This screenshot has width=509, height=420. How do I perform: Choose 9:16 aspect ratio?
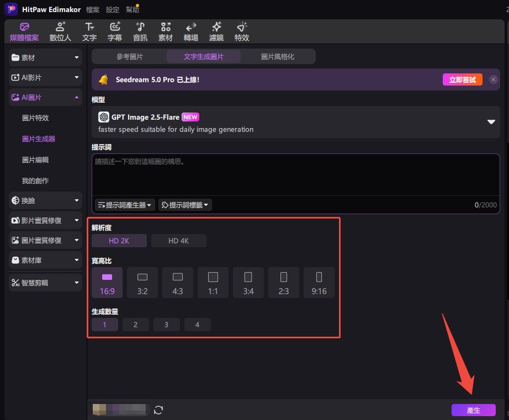319,283
